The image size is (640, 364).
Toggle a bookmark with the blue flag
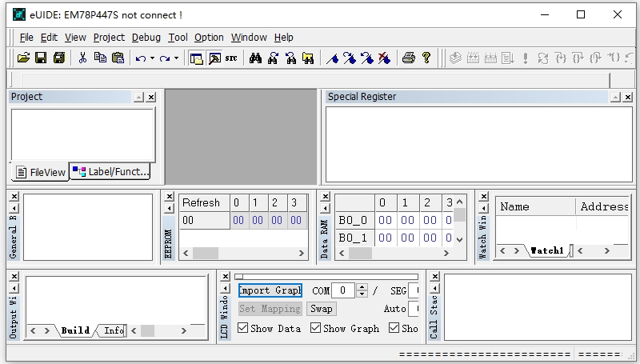coord(332,58)
